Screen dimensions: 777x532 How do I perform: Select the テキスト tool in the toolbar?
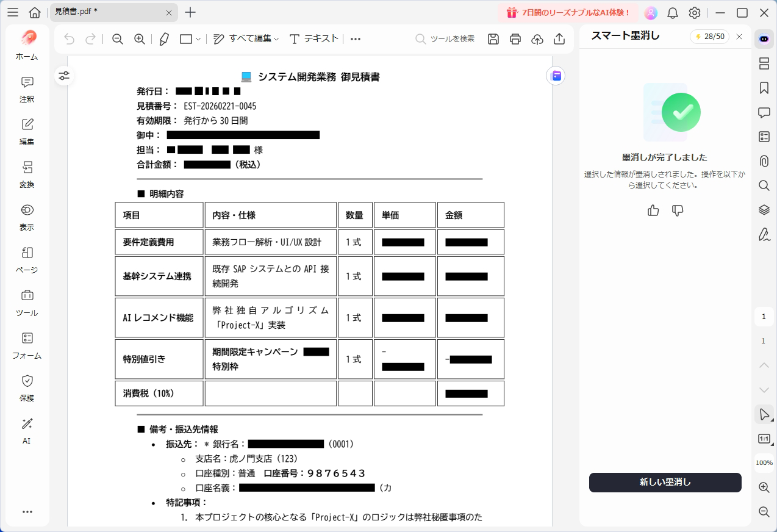(321, 38)
